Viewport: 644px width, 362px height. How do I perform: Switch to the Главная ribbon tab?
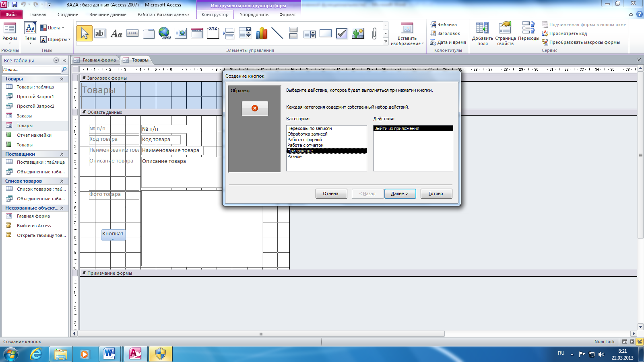pyautogui.click(x=38, y=14)
